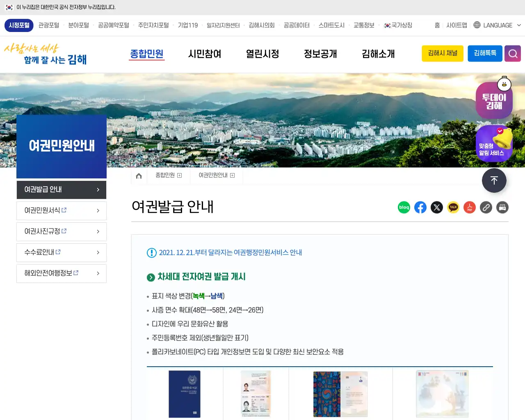The width and height of the screenshot is (525, 420).
Task: Click the 2021. 12. 21. notice text line
Action: (231, 253)
